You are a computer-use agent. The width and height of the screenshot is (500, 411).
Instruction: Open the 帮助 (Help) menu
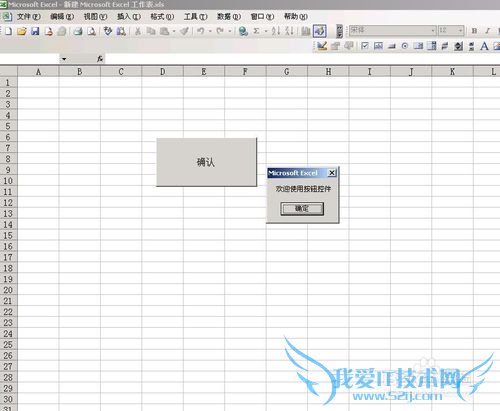point(296,16)
